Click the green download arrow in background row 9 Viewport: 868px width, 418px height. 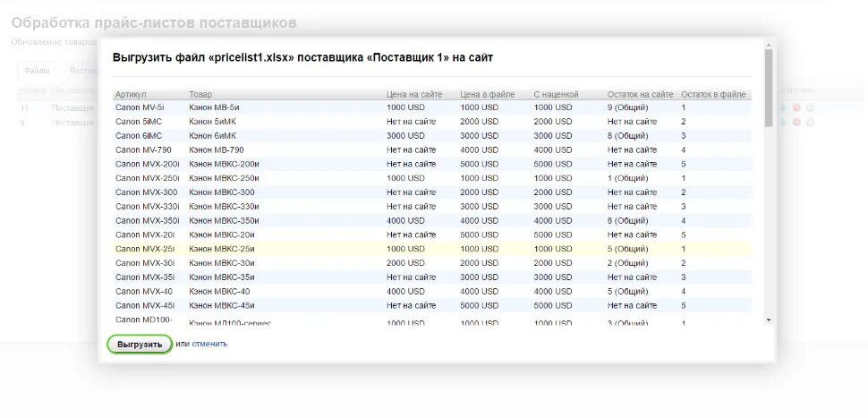[783, 122]
